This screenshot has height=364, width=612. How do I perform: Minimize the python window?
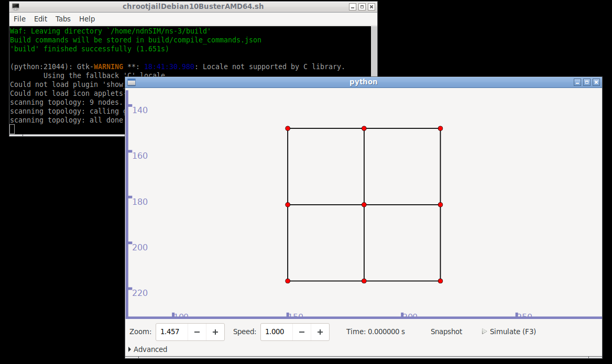(577, 82)
